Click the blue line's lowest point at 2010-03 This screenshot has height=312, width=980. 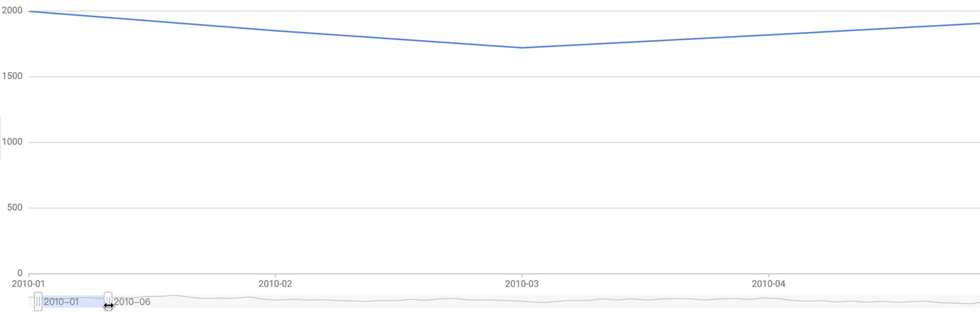522,48
